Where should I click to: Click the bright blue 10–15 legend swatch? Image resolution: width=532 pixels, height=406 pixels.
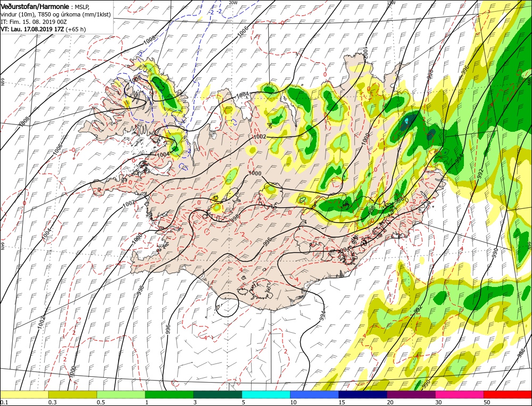[314, 394]
